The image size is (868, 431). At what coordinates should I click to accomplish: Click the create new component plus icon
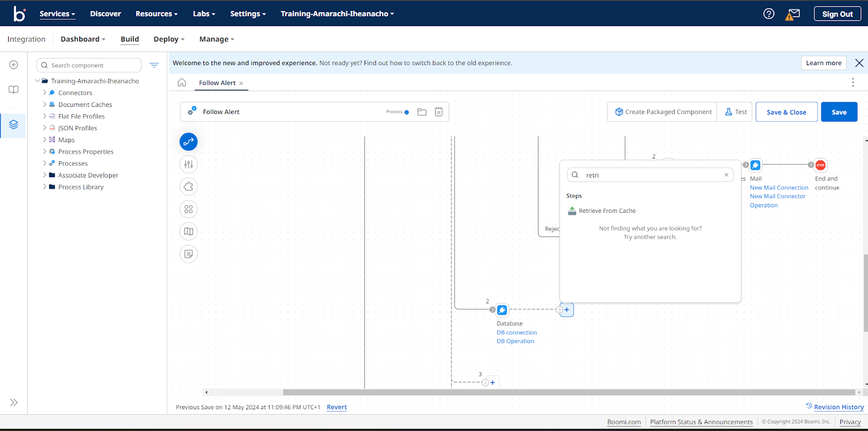click(14, 65)
